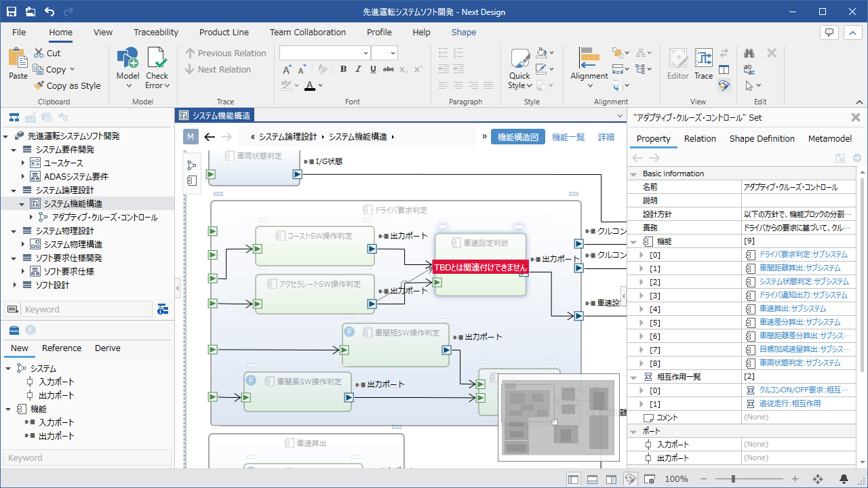Click the Paste icon in Clipboard group

click(x=18, y=58)
